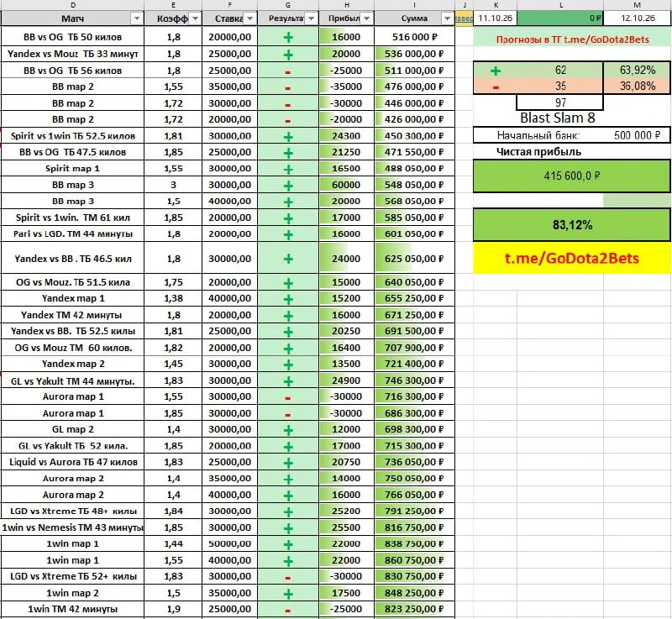Screen dimensions: 672x619
Task: Open the yellow t.me/GoDota2Bets banner link
Action: coord(572,259)
